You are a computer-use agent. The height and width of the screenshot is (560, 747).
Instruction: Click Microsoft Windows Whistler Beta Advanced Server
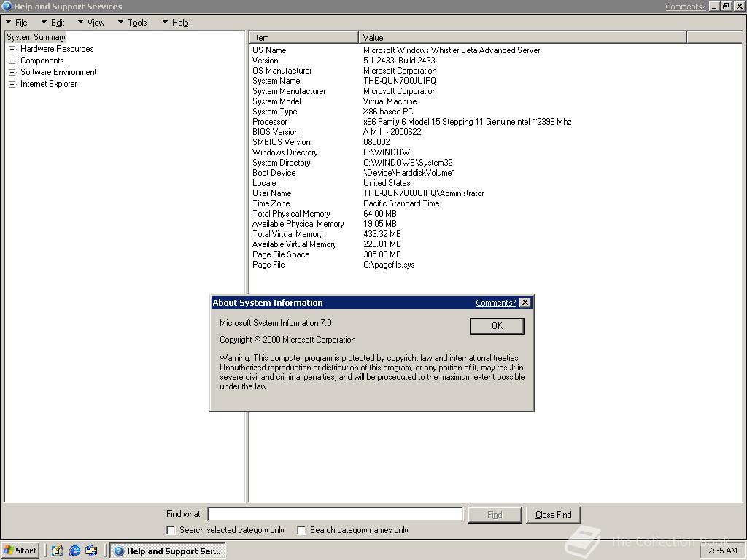click(452, 50)
